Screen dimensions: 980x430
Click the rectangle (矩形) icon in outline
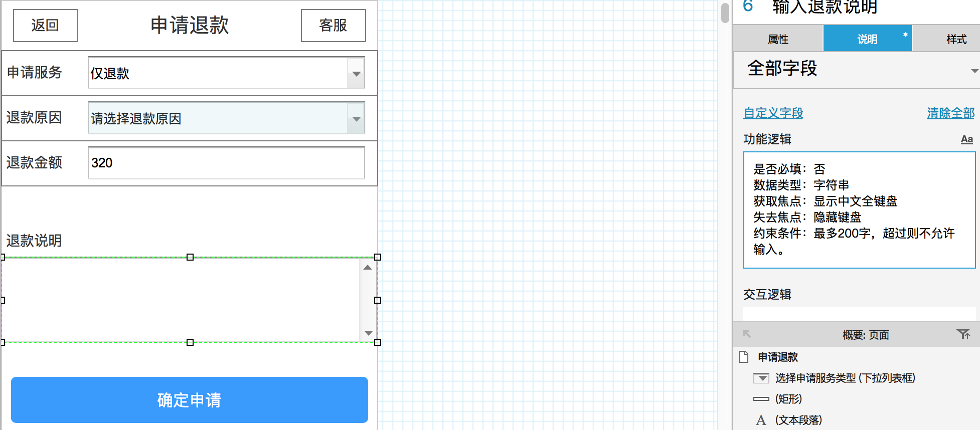click(761, 399)
